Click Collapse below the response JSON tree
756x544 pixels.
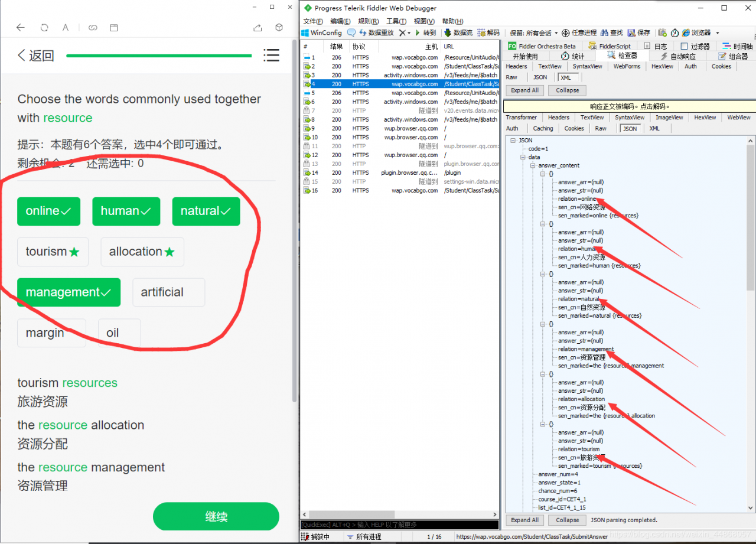click(x=567, y=520)
